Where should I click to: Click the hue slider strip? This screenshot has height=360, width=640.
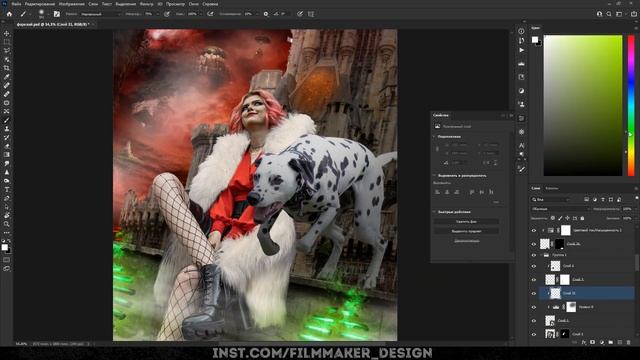[631, 105]
